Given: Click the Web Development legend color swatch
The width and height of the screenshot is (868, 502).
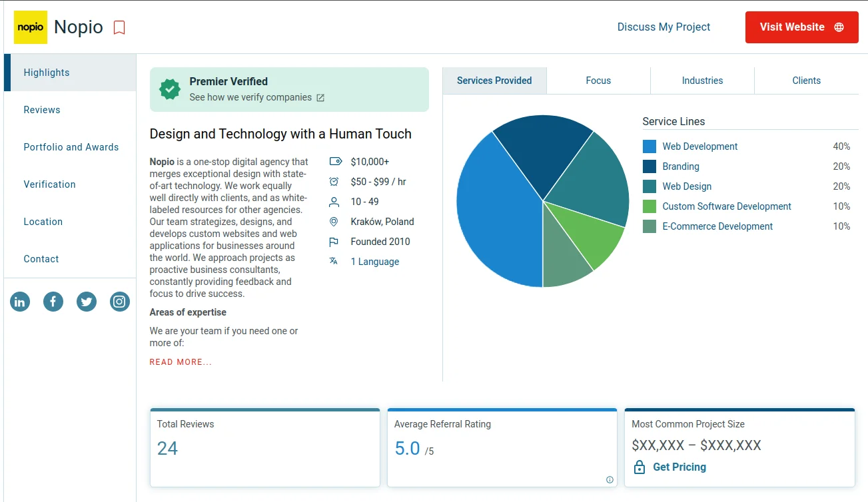Looking at the screenshot, I should click(650, 146).
